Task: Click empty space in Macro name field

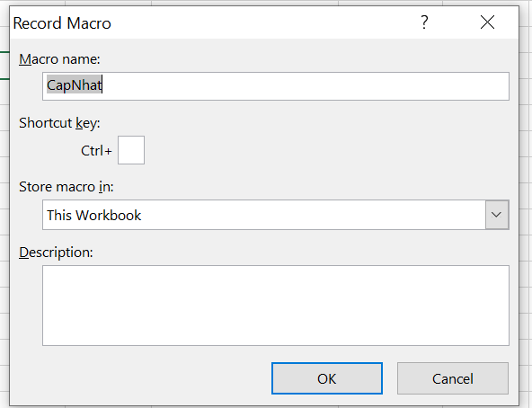Action: pyautogui.click(x=306, y=86)
